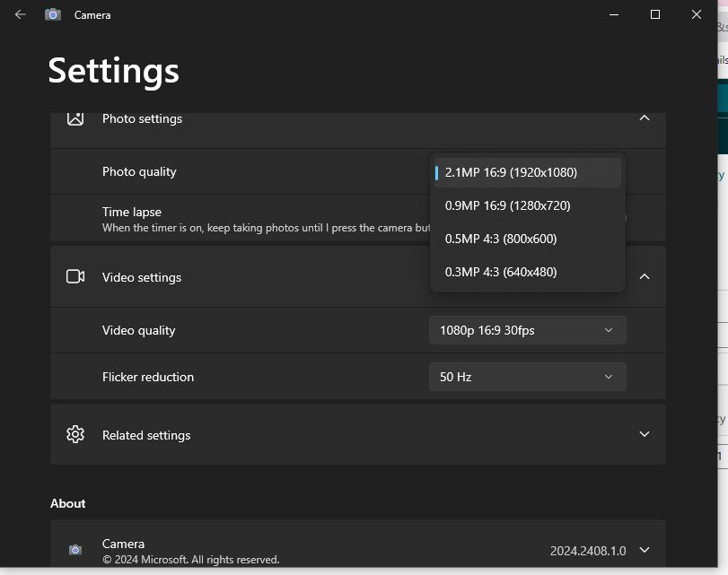Image resolution: width=728 pixels, height=575 pixels.
Task: Click the Photo settings picture icon
Action: tap(75, 118)
